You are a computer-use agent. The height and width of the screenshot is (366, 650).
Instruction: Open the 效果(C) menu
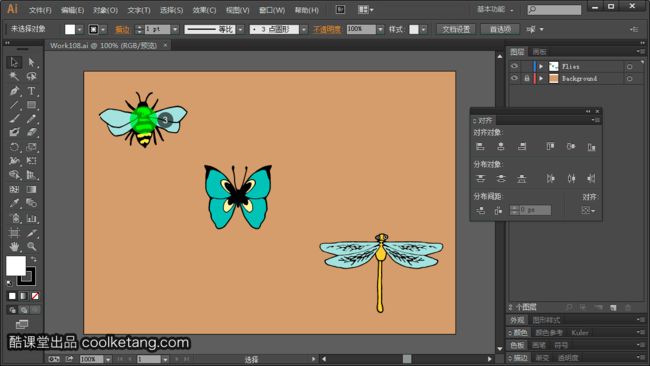(x=204, y=10)
